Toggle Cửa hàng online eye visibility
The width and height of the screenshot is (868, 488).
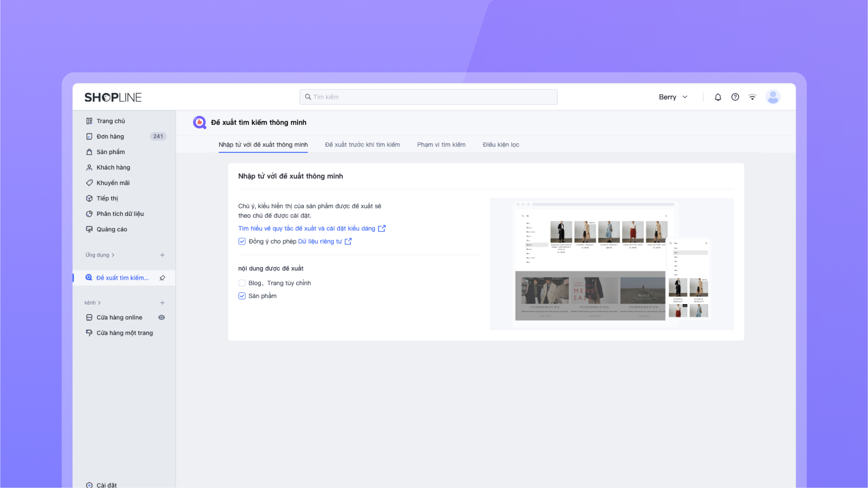point(161,318)
